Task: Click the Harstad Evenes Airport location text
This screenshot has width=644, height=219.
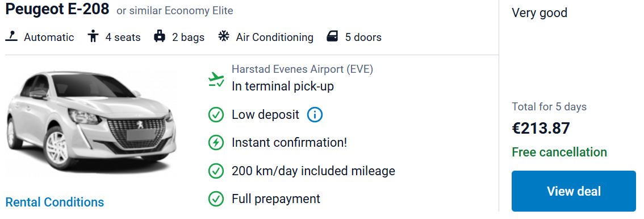Action: 302,69
